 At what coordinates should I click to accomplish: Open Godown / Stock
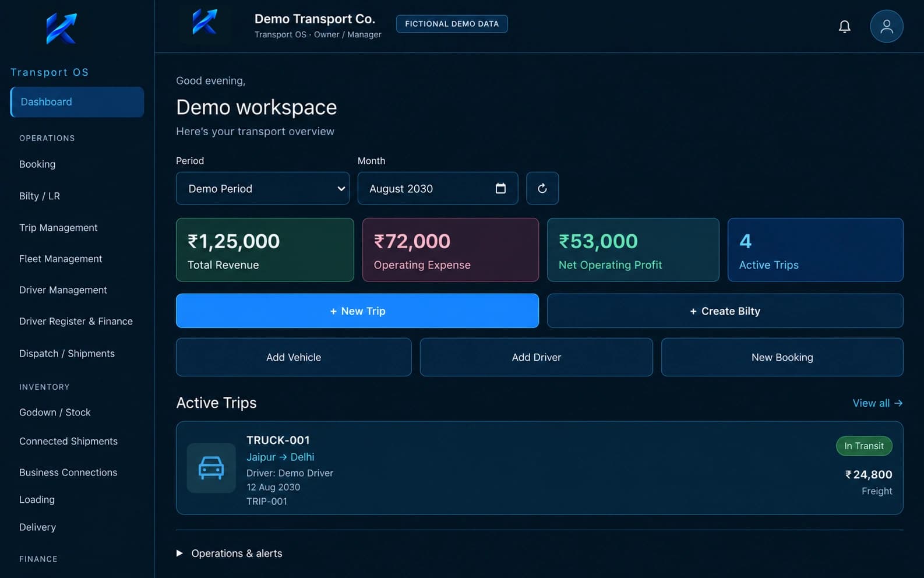tap(55, 413)
